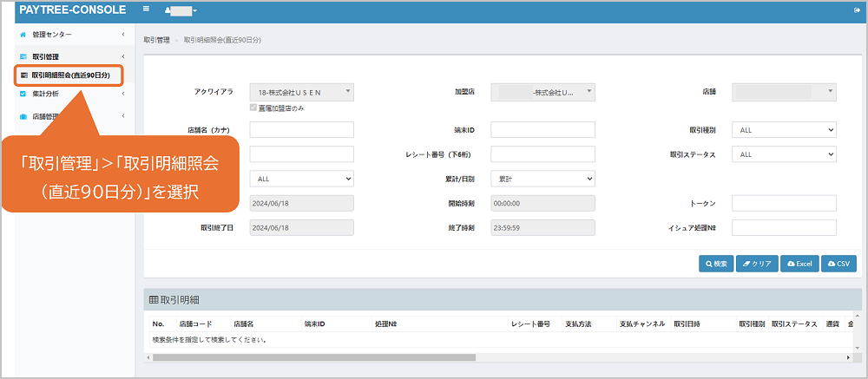Image resolution: width=868 pixels, height=379 pixels.
Task: Export data with the CSV button
Action: point(839,264)
